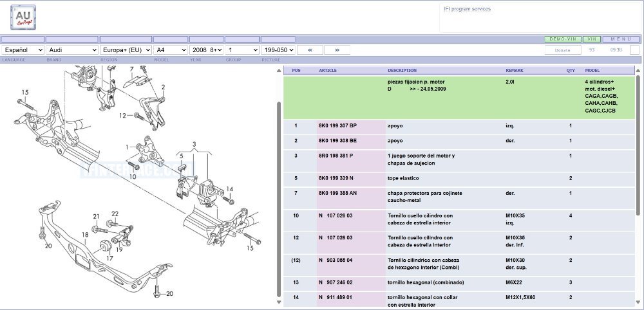Open the Brand dropdown showing Audi
Image resolution: width=644 pixels, height=310 pixels.
tap(72, 50)
